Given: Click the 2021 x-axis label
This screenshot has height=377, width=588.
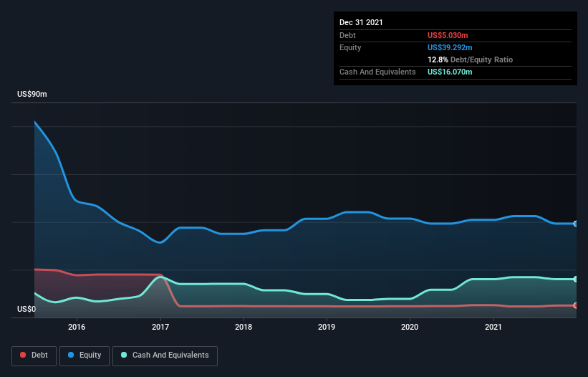Looking at the screenshot, I should [493, 327].
